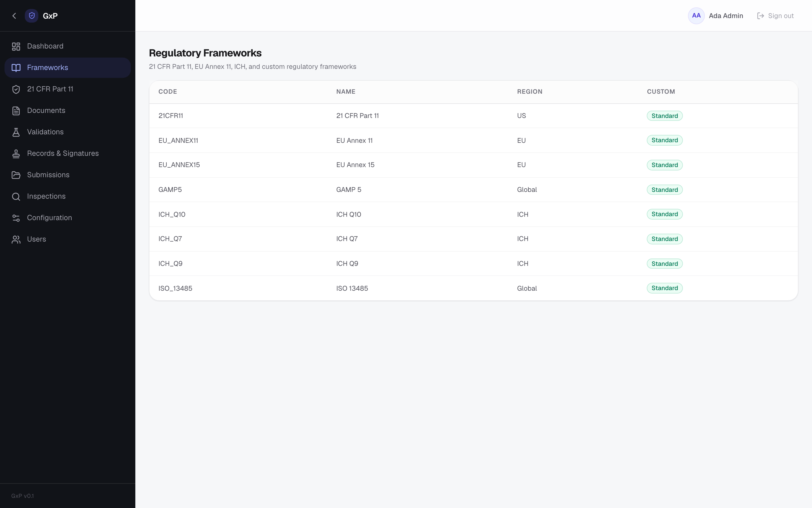Click the GxP app title
The image size is (812, 508).
[x=50, y=16]
